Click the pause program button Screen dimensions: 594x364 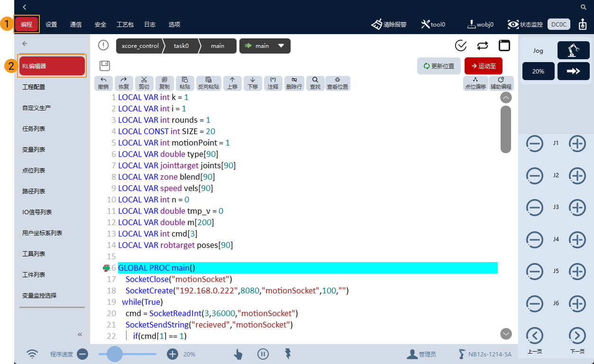tap(263, 354)
